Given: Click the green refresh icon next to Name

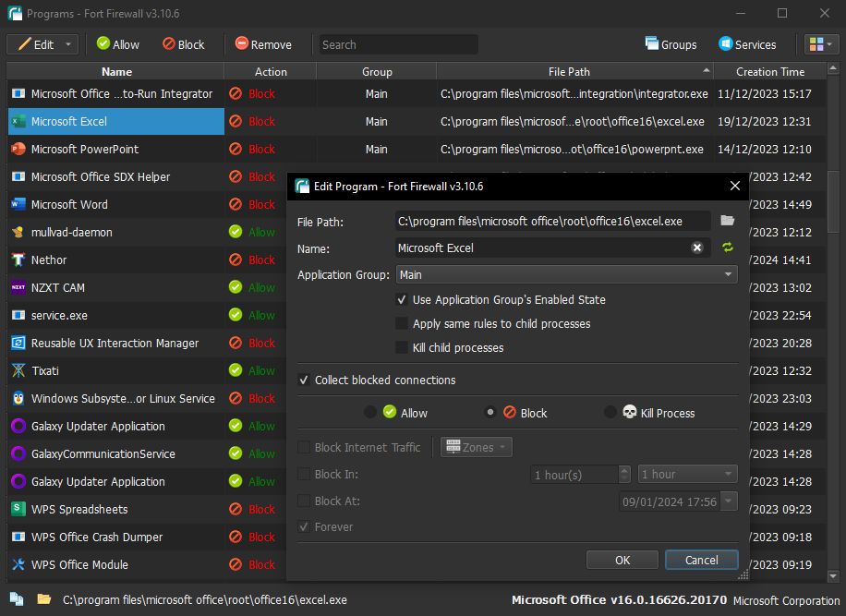Looking at the screenshot, I should click(x=727, y=248).
